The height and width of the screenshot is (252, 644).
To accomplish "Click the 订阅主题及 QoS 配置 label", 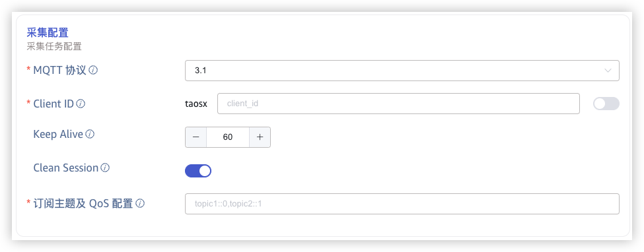I will point(83,203).
